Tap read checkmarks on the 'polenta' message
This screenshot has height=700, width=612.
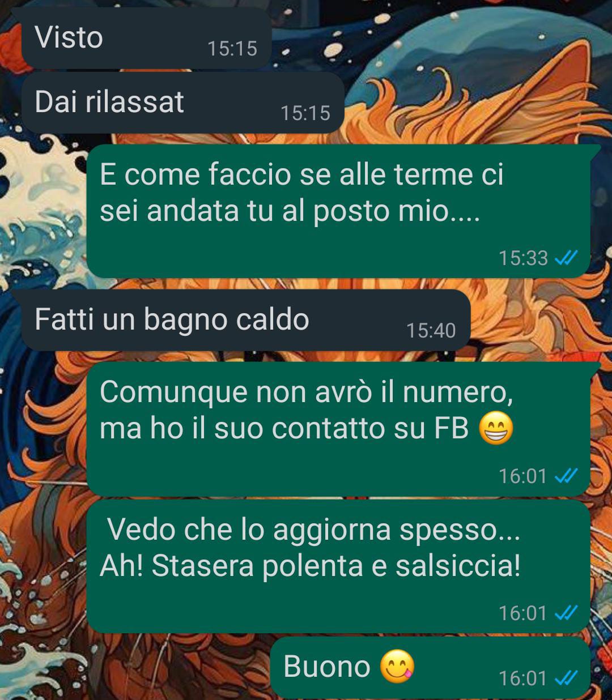tap(566, 613)
